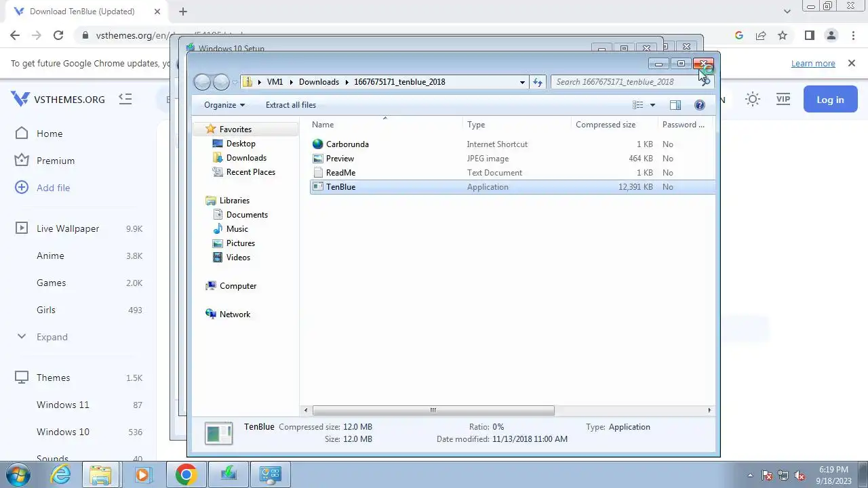Sort files by Name column
The image size is (868, 488).
[387, 125]
